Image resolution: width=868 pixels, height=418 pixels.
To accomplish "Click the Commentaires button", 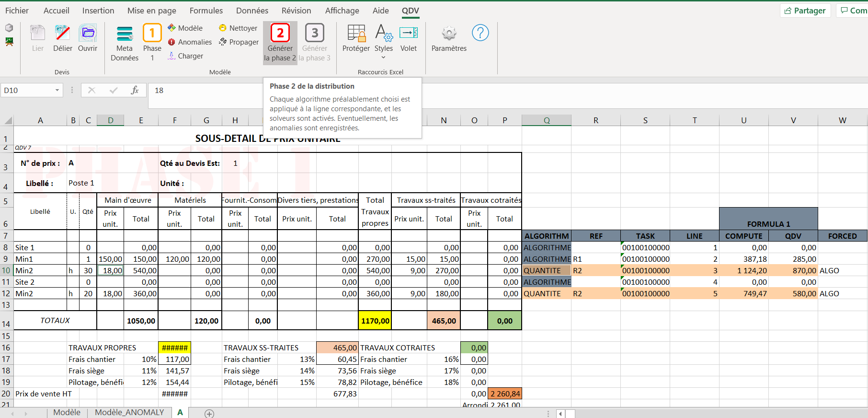I will pos(853,11).
